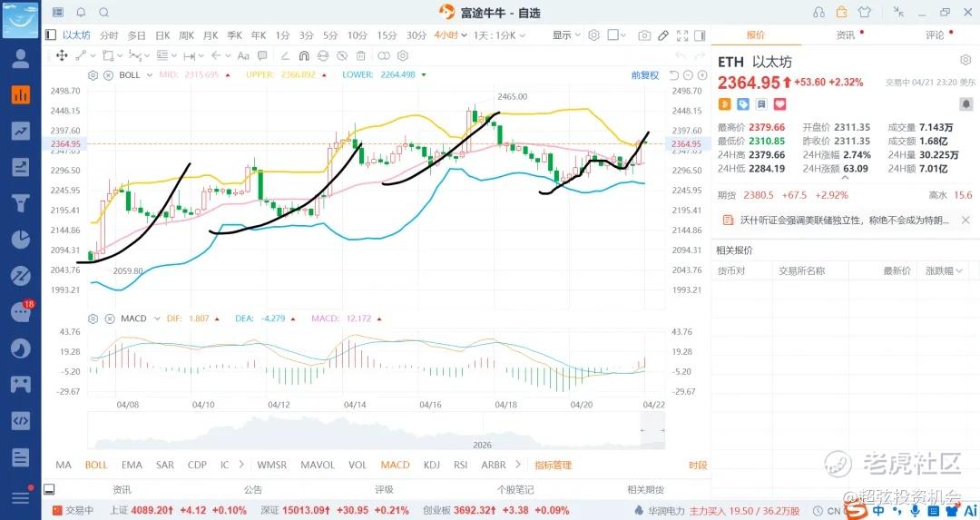
Task: Select the KDJ indicator tab
Action: coord(431,465)
